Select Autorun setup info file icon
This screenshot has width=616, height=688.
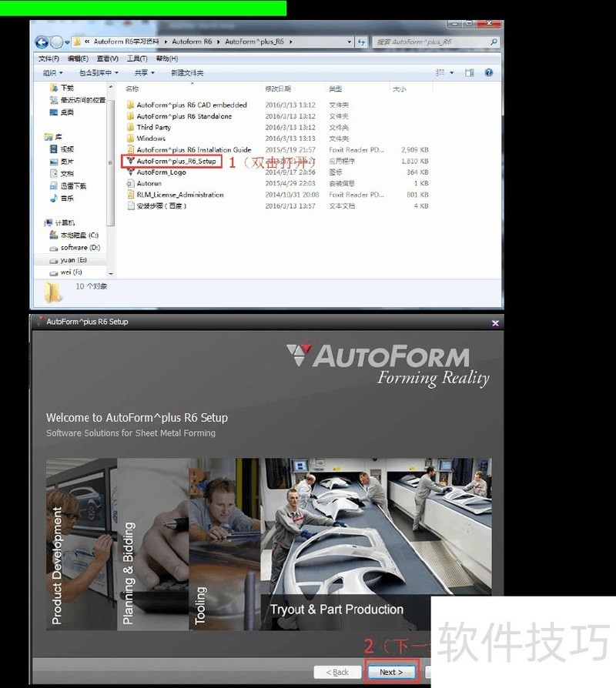130,183
